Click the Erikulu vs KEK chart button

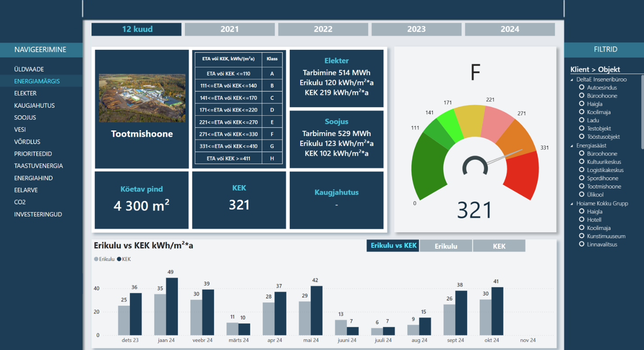point(393,246)
